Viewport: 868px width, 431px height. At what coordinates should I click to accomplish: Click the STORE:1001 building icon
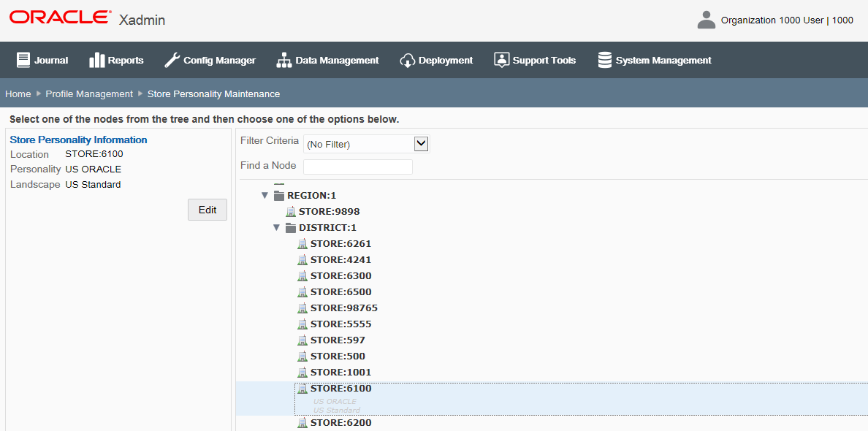(x=302, y=372)
